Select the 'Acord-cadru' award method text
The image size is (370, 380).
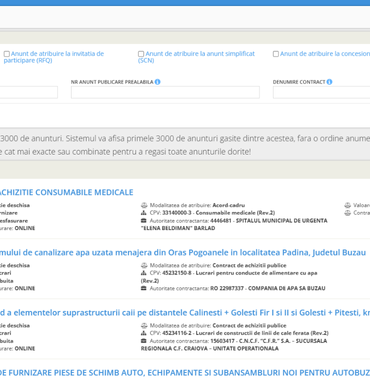(x=229, y=205)
